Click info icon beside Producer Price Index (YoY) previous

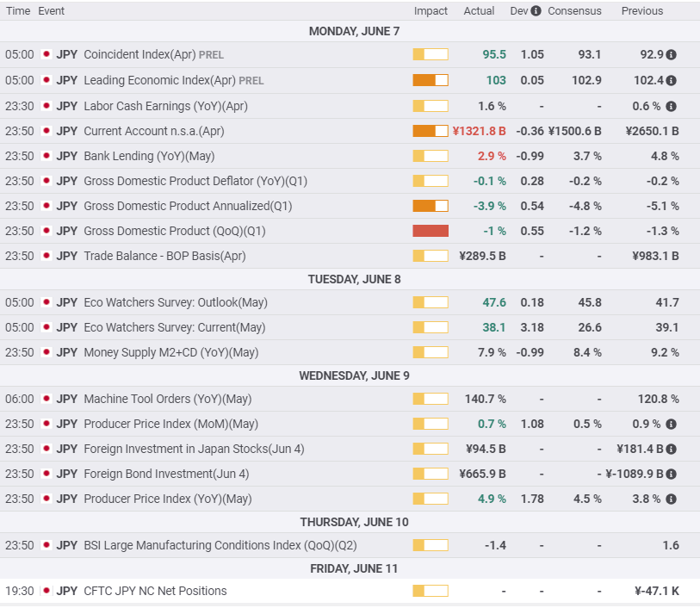tap(672, 499)
